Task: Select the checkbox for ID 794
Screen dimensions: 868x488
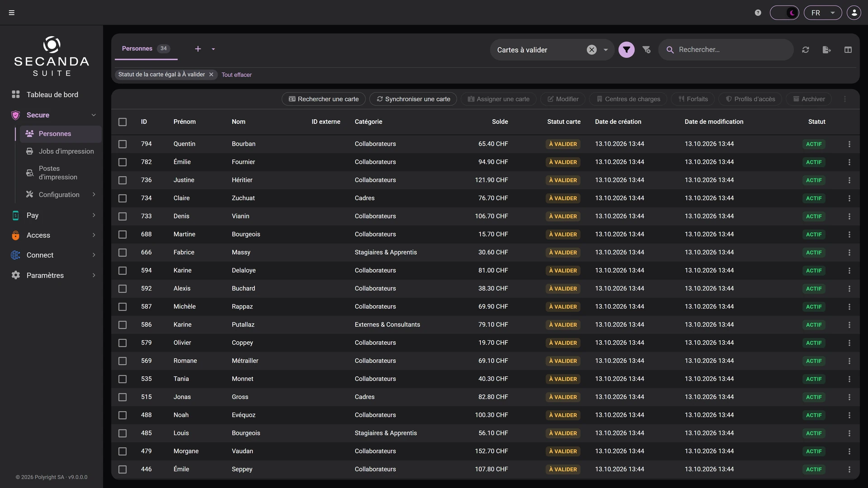Action: [x=123, y=144]
